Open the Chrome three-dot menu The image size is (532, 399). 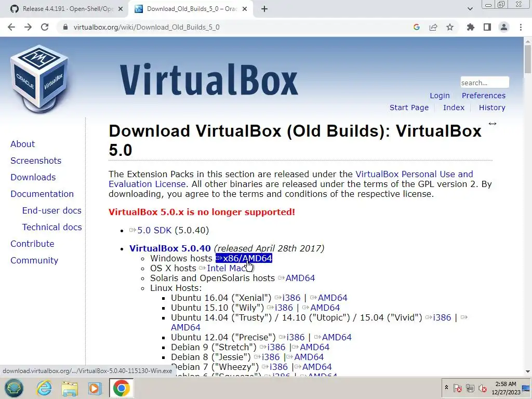coord(521,27)
